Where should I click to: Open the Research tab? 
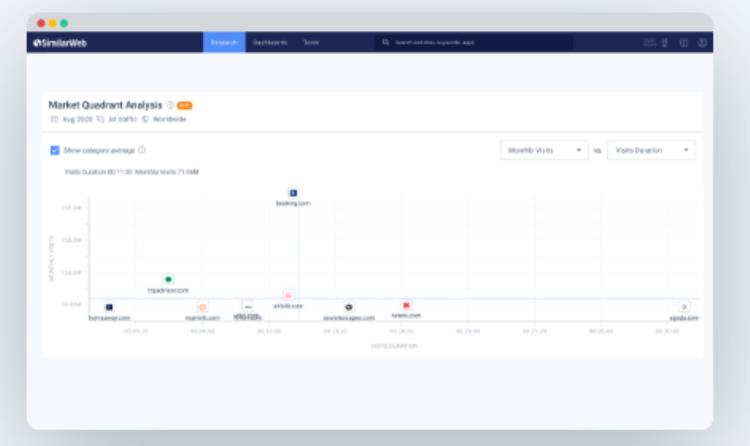(224, 43)
